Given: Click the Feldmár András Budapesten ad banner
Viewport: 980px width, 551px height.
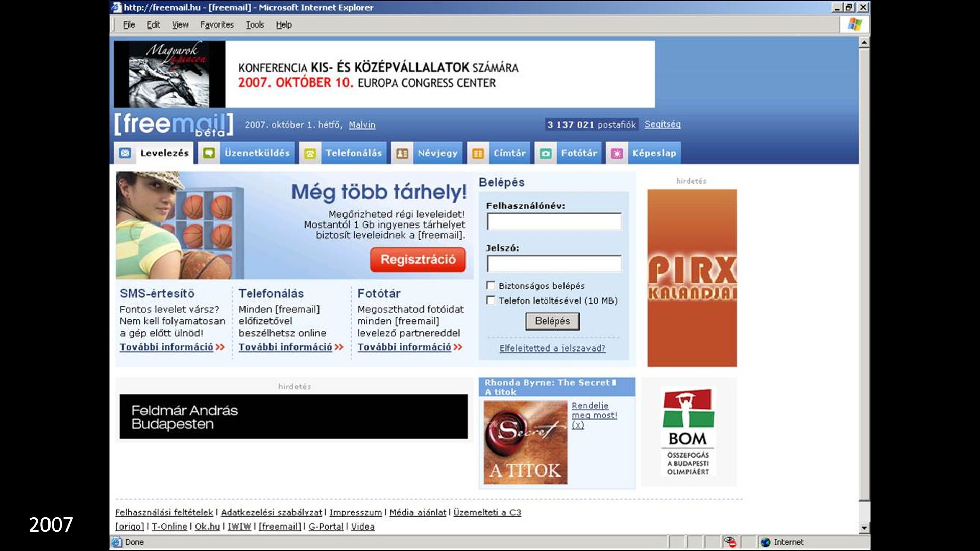Looking at the screenshot, I should (293, 416).
